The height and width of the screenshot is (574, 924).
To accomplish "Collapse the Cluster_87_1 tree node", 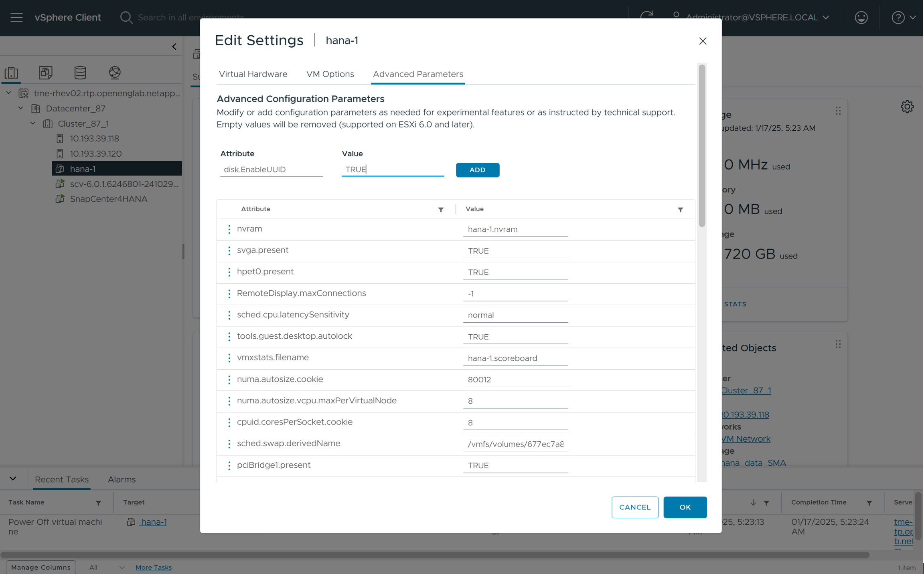I will pos(33,123).
